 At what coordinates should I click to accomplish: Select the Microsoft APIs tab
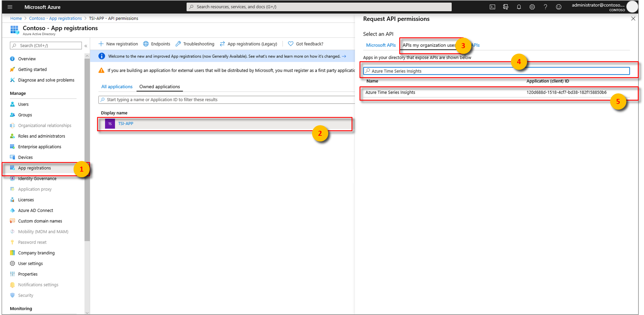[x=381, y=45]
